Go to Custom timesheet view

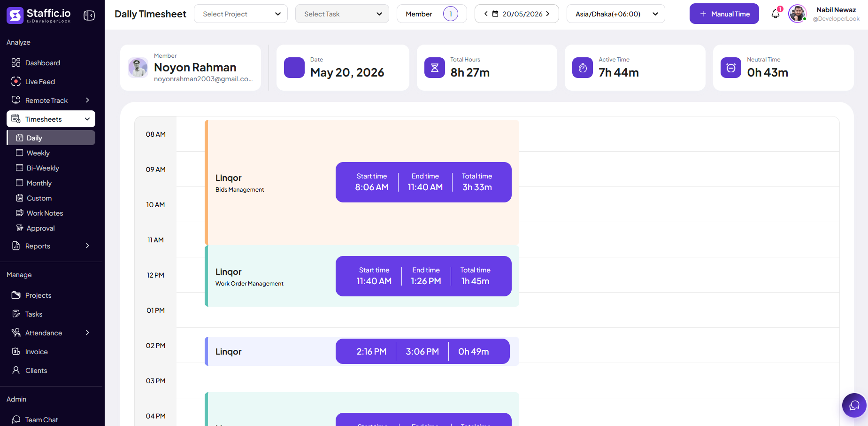click(x=39, y=198)
